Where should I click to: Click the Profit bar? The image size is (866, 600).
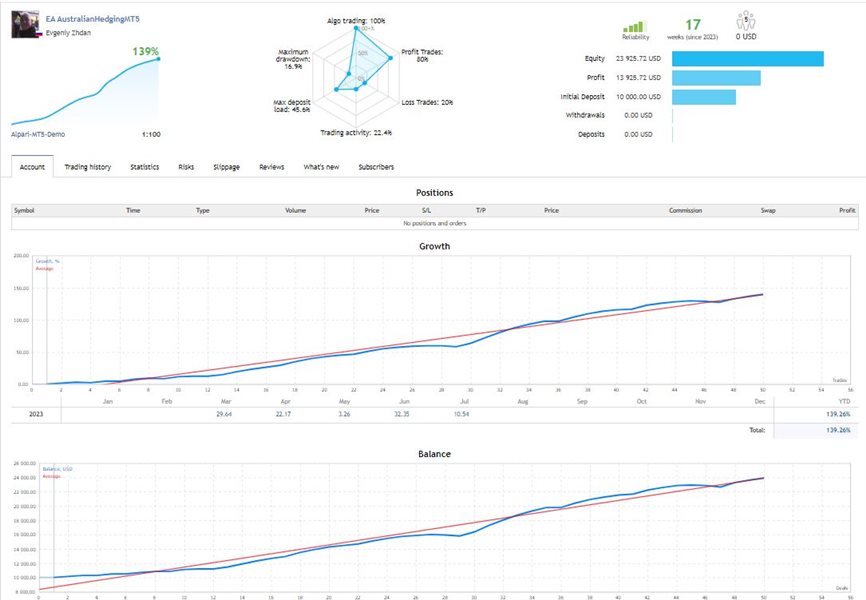716,78
